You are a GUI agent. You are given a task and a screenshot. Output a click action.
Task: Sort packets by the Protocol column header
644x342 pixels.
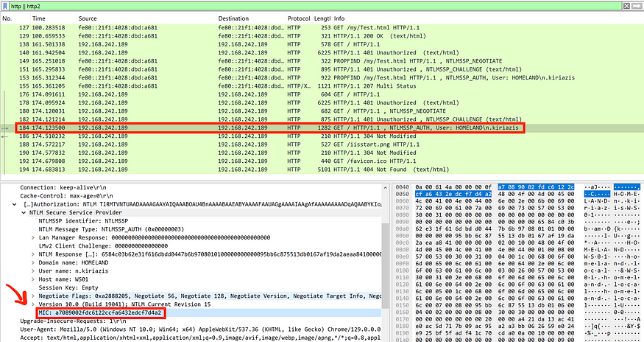pyautogui.click(x=300, y=18)
